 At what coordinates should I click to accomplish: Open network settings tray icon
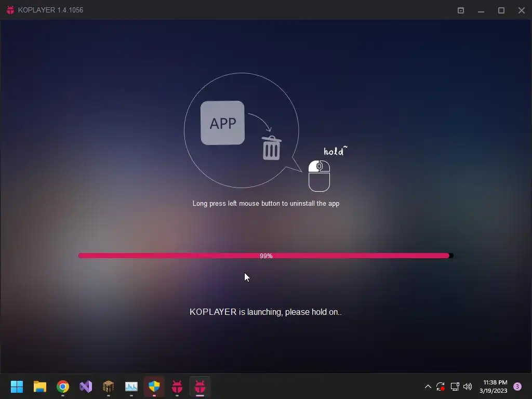(455, 387)
